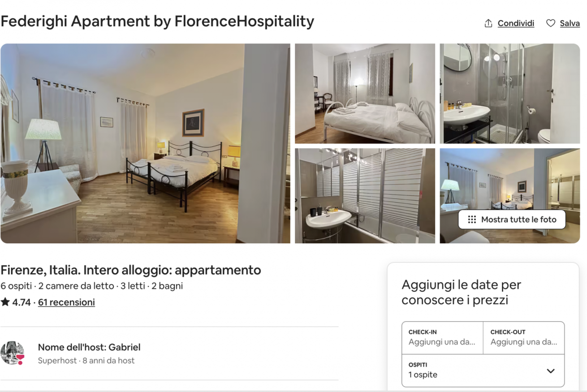Open the Condividi share link
This screenshot has width=587, height=392.
(x=516, y=23)
